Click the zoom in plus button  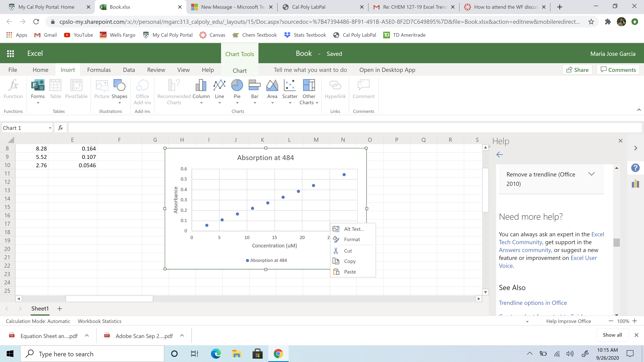point(635,321)
